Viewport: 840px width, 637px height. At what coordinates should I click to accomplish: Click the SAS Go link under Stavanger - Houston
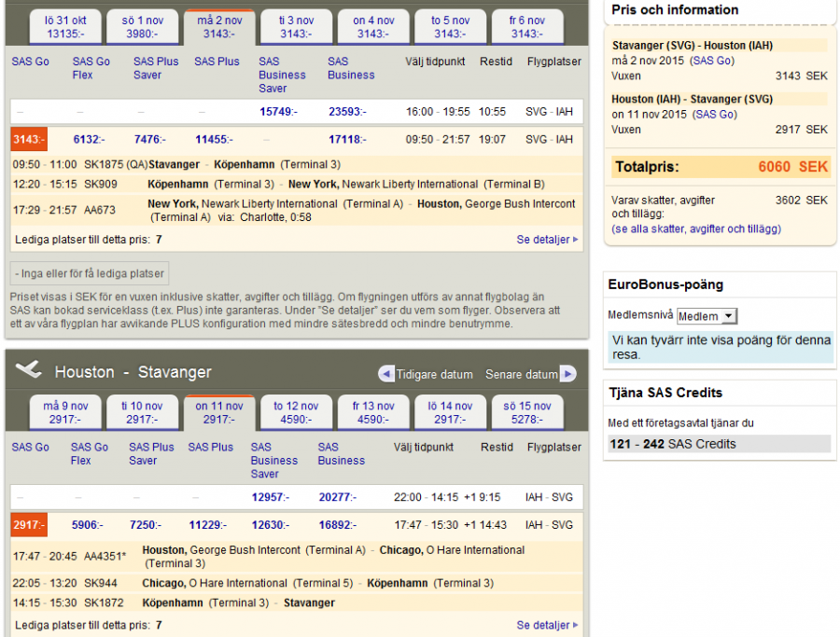712,61
